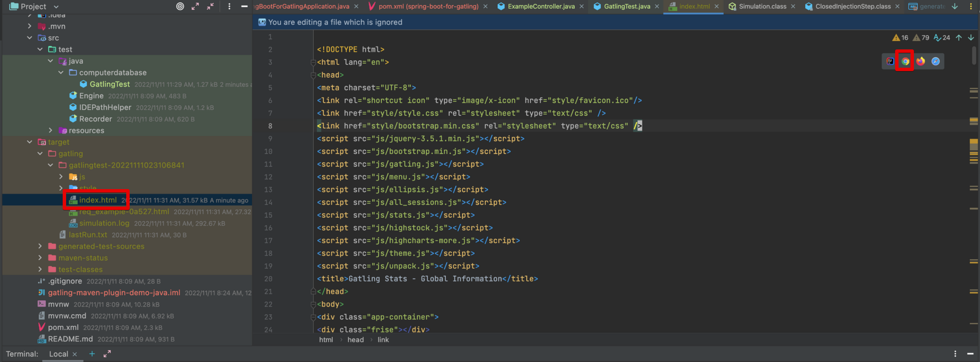This screenshot has height=362, width=980.
Task: Close the ExampleController.java editor tab
Action: tap(581, 6)
